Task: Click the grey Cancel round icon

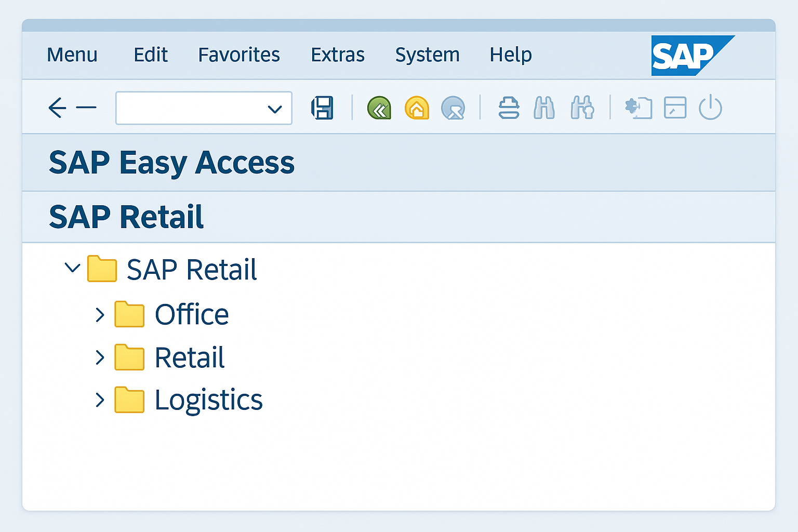Action: click(x=453, y=108)
